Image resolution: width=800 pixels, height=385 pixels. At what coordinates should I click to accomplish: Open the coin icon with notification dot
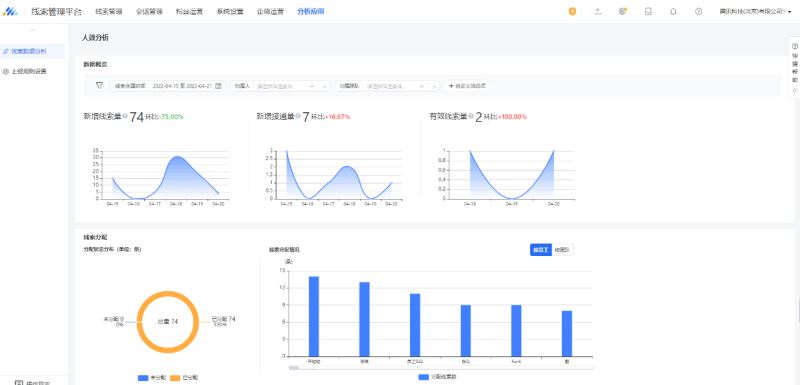622,12
